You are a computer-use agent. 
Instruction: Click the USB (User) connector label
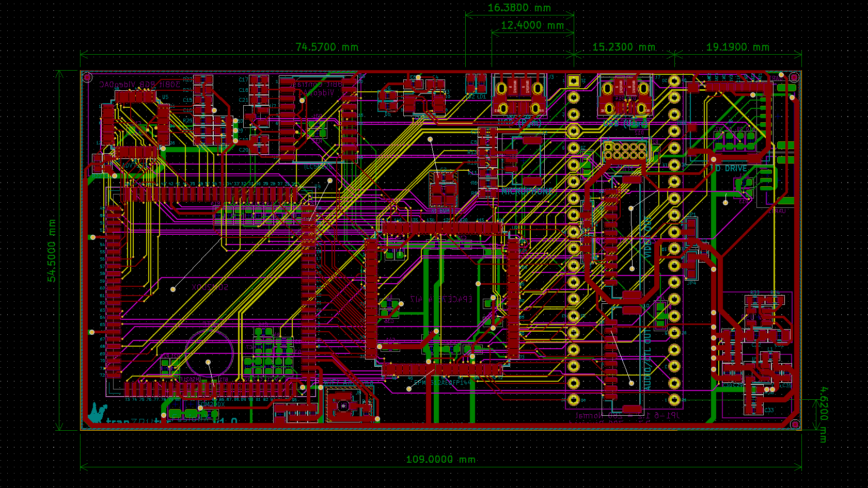pyautogui.click(x=625, y=124)
